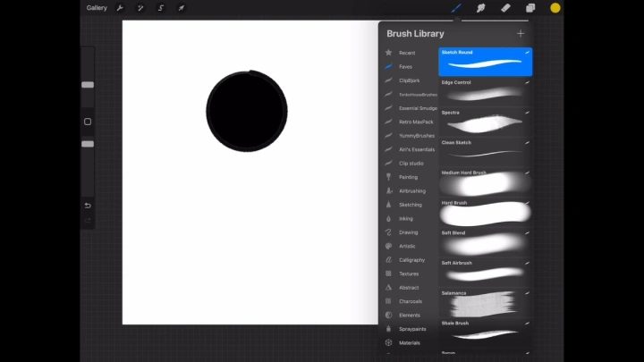
Task: Open the Adjustments magic wand menu
Action: 140,8
